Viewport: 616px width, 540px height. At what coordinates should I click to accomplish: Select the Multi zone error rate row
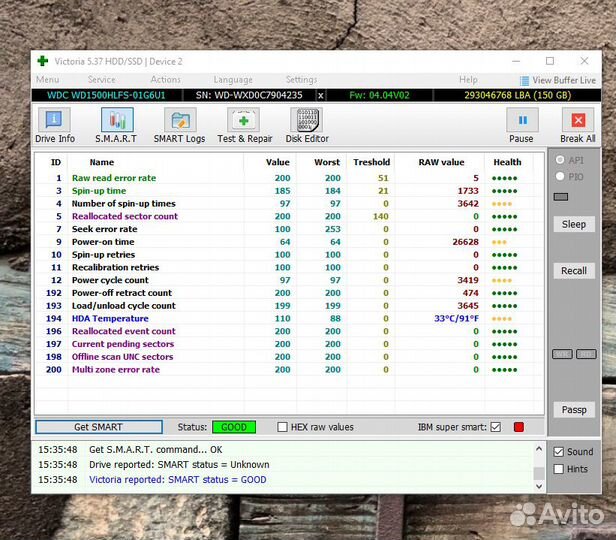[290, 370]
